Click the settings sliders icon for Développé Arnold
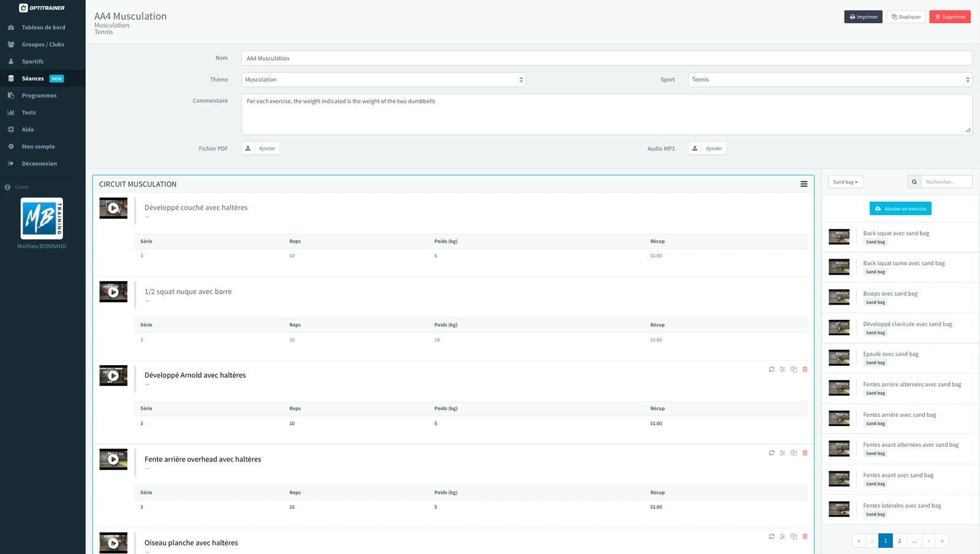The image size is (980, 554). pos(782,370)
